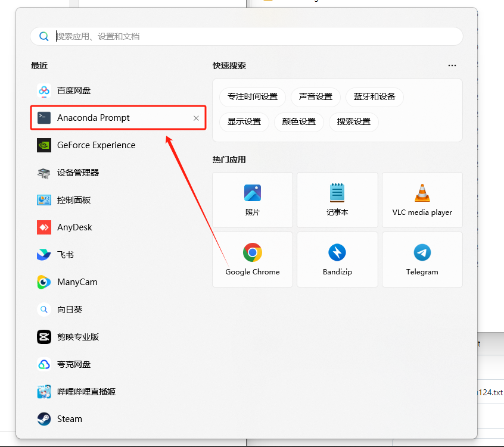Open 设备管理器 device manager icon
The image size is (504, 447).
[x=44, y=173]
